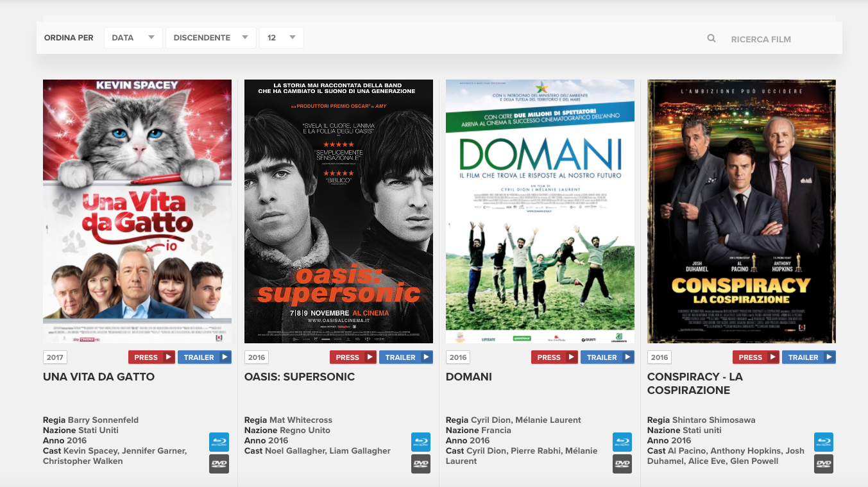This screenshot has width=868, height=487.
Task: Click the 2016 year tag under Oasis: Supersonic
Action: point(257,357)
